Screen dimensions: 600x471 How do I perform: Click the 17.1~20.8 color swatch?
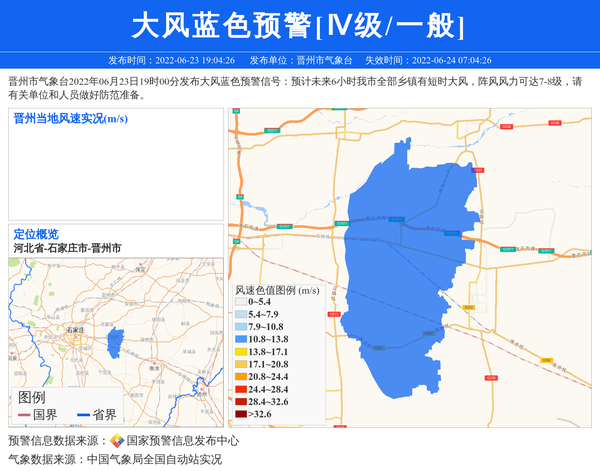241,364
